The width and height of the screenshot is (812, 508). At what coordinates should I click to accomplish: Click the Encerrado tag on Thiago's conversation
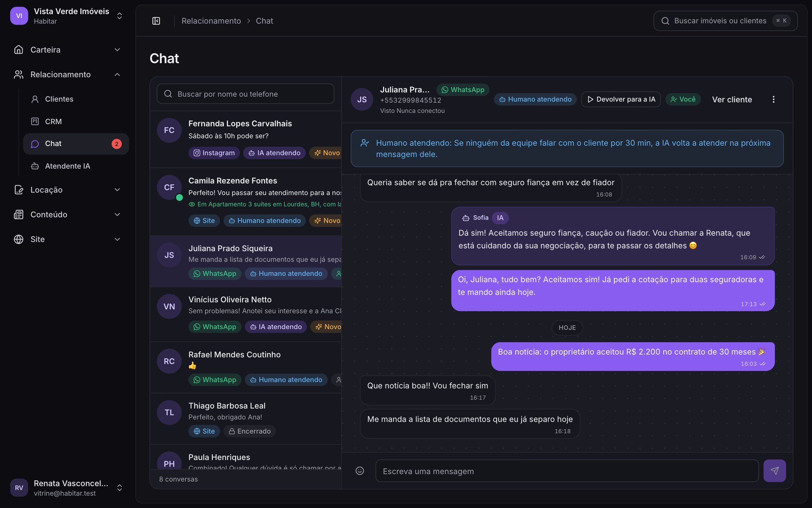pos(250,431)
